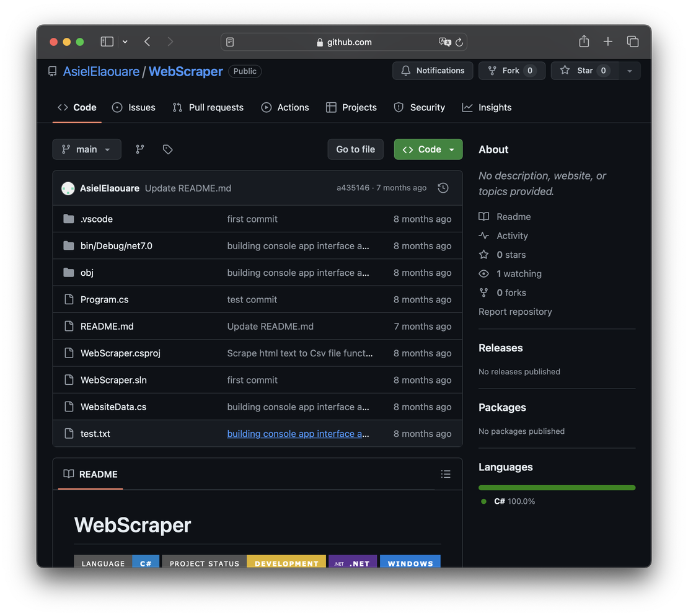Click the branches icon next to main
Viewport: 688px width, 616px height.
tap(139, 149)
